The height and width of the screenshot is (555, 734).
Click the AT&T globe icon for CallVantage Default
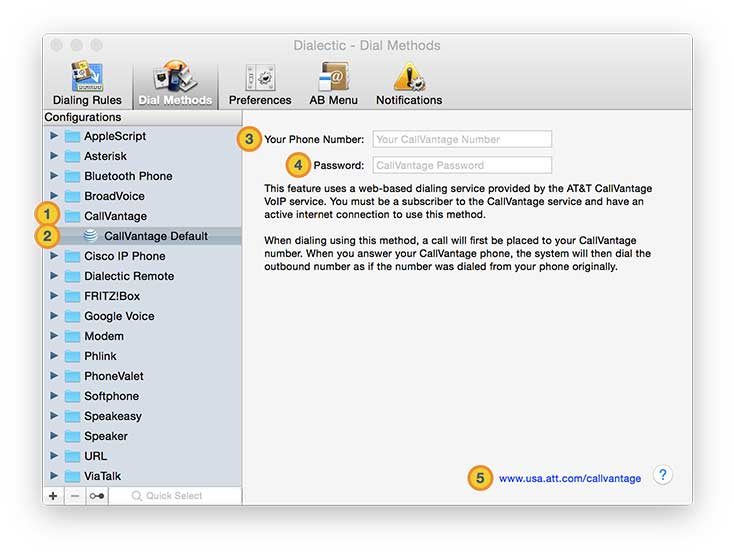pos(90,236)
